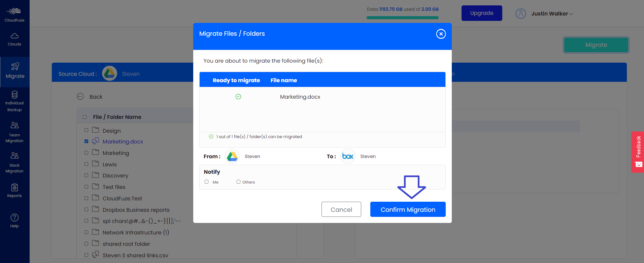The height and width of the screenshot is (263, 644).
Task: Open the Steven S shared links.csv row
Action: pyautogui.click(x=135, y=255)
